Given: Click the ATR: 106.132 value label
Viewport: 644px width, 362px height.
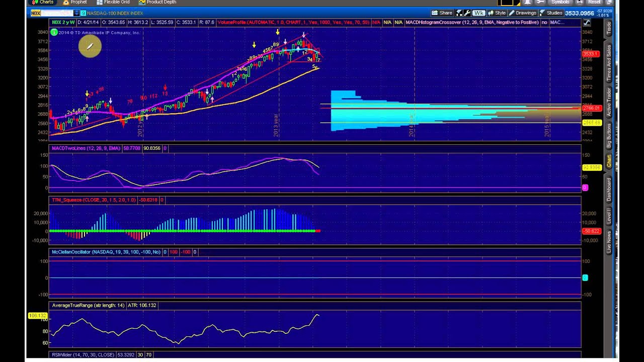Looking at the screenshot, I should (142, 305).
